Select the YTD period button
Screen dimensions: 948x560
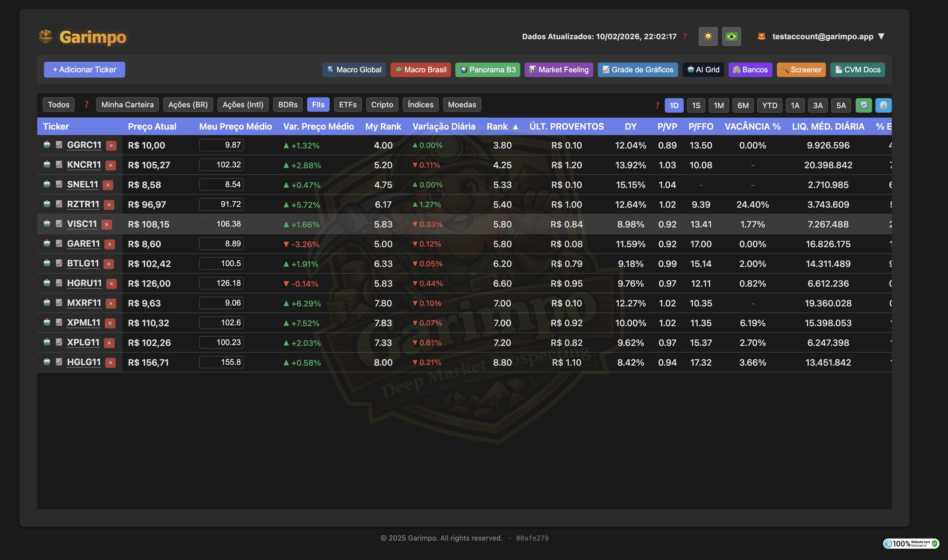click(x=769, y=105)
